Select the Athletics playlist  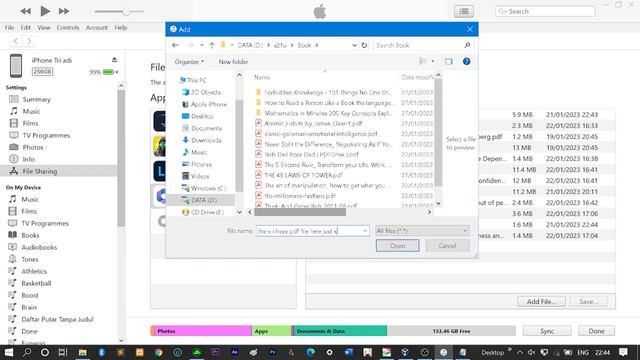tap(34, 271)
